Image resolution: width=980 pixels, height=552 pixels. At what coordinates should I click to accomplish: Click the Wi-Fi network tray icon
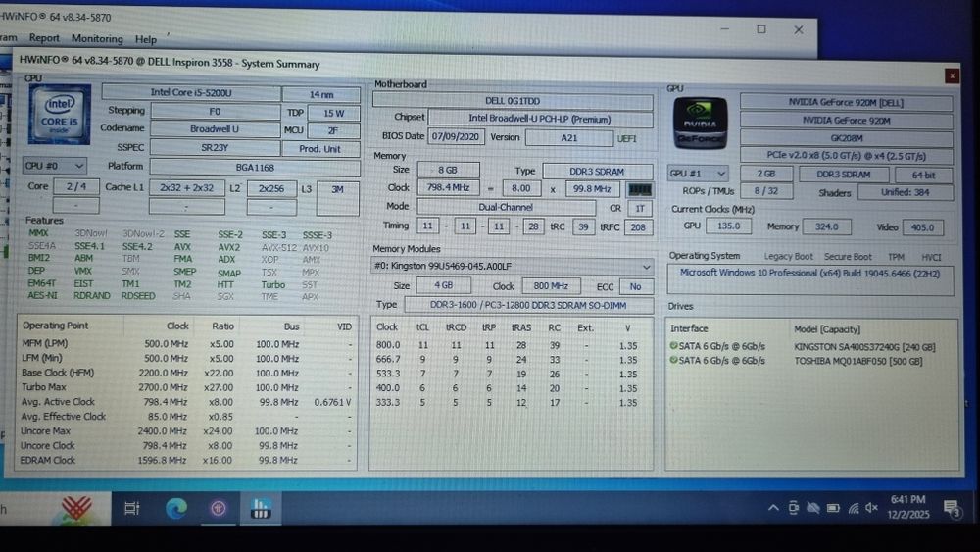coord(853,508)
